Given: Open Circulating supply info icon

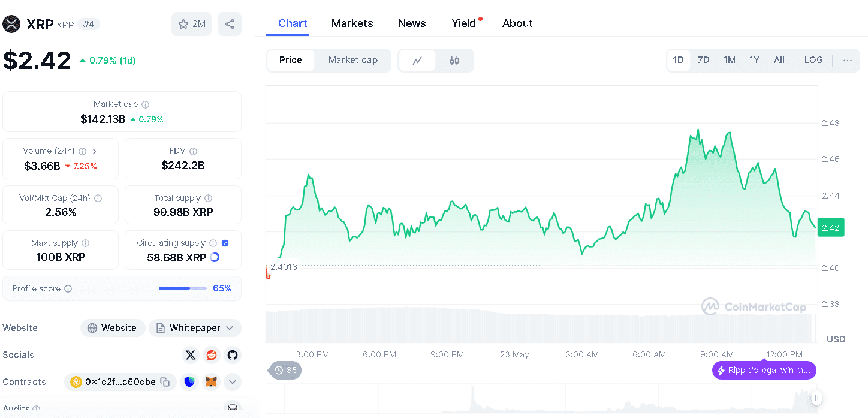Looking at the screenshot, I should pos(212,243).
